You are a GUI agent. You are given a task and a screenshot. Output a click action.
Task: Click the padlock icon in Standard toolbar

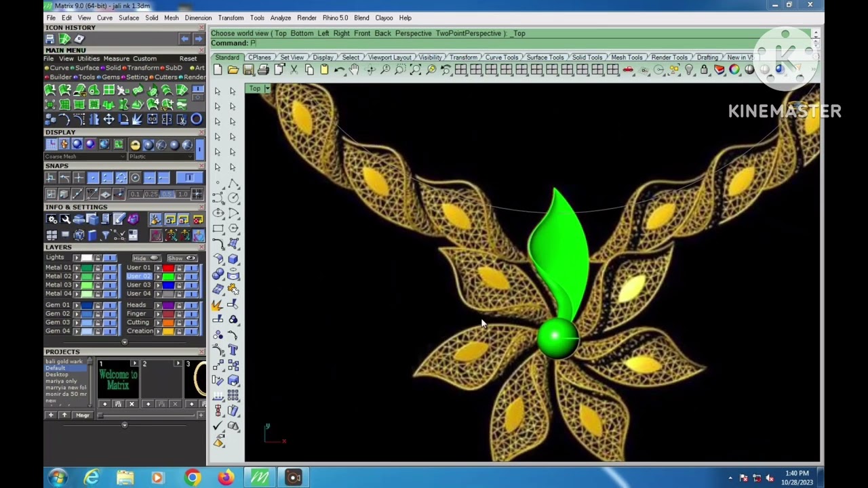[x=704, y=70]
